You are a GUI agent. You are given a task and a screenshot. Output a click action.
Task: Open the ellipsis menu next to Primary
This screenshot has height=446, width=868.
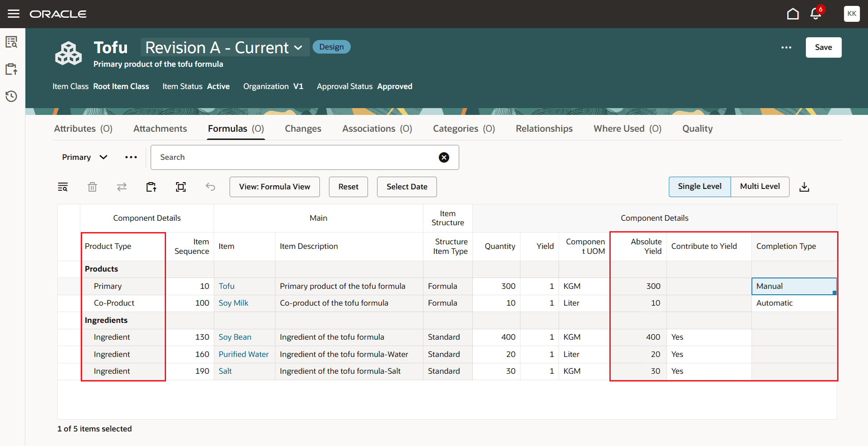coord(131,157)
